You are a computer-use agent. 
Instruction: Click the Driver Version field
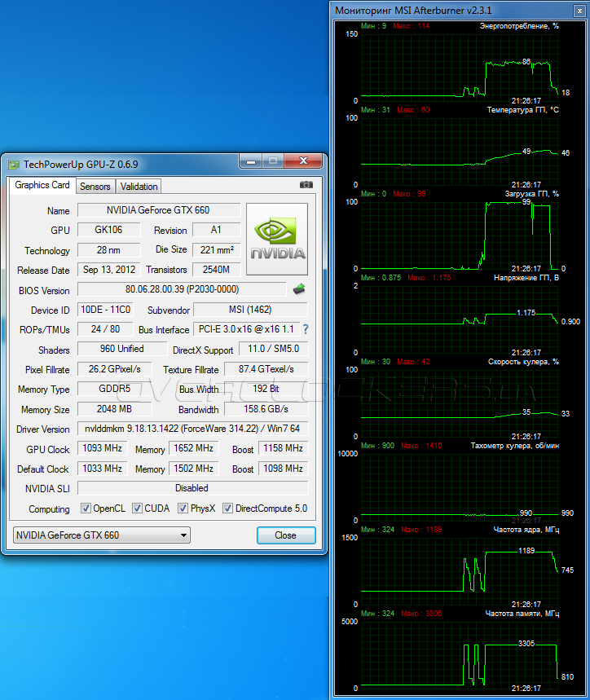(193, 429)
